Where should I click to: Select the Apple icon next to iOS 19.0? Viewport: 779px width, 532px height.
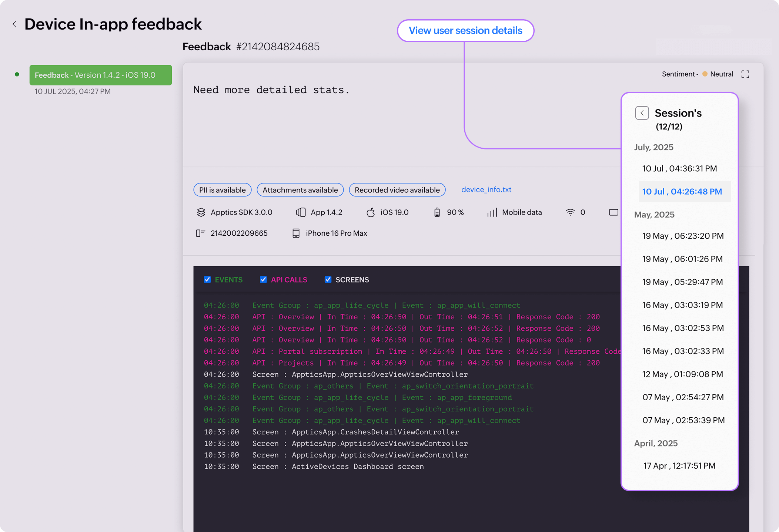click(371, 212)
